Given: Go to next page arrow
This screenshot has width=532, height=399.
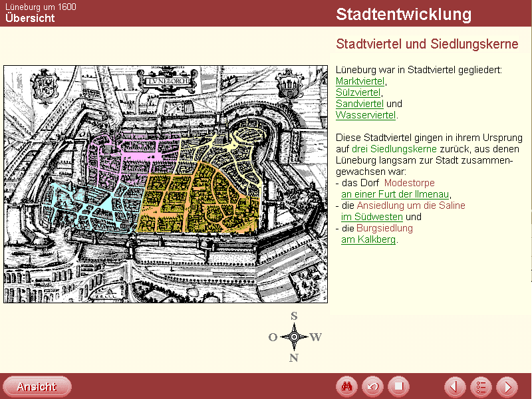Looking at the screenshot, I should click(x=507, y=386).
